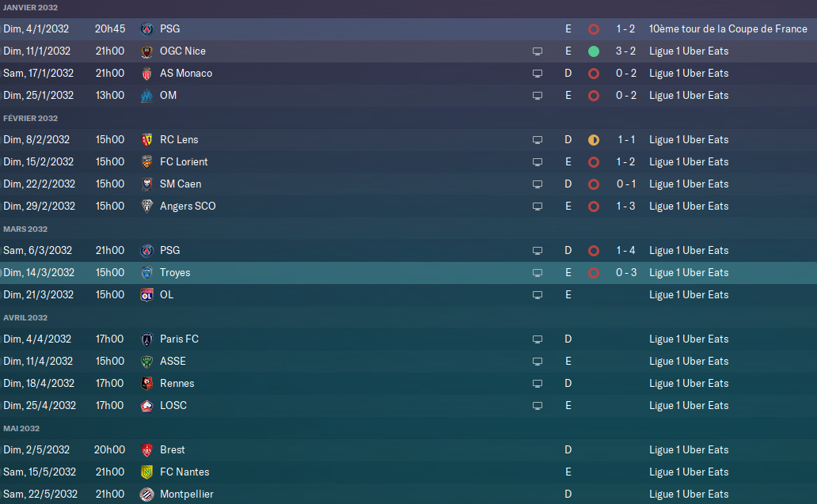This screenshot has height=504, width=817.
Task: Open the 10ème tour de la Coupe de France competition
Action: [x=728, y=29]
